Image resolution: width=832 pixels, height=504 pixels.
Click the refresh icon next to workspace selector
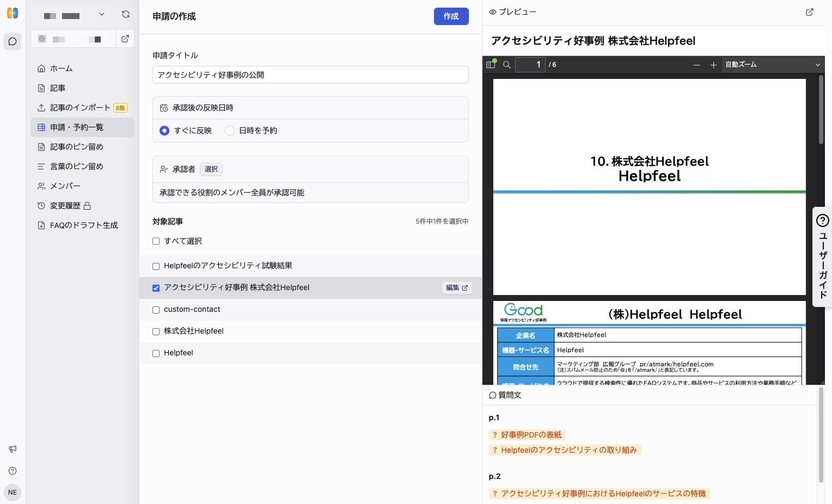click(126, 14)
